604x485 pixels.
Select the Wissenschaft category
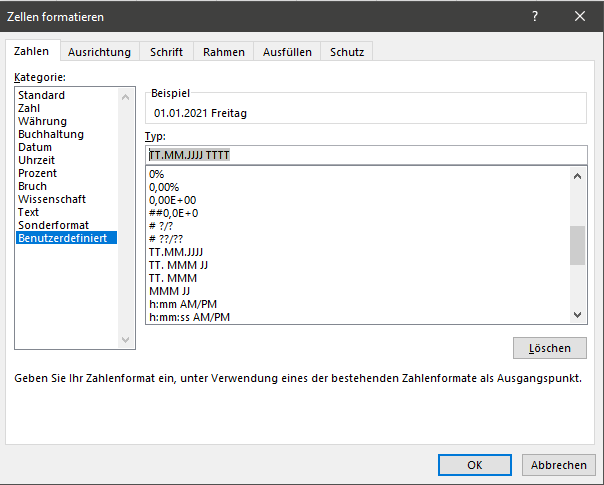point(66,199)
